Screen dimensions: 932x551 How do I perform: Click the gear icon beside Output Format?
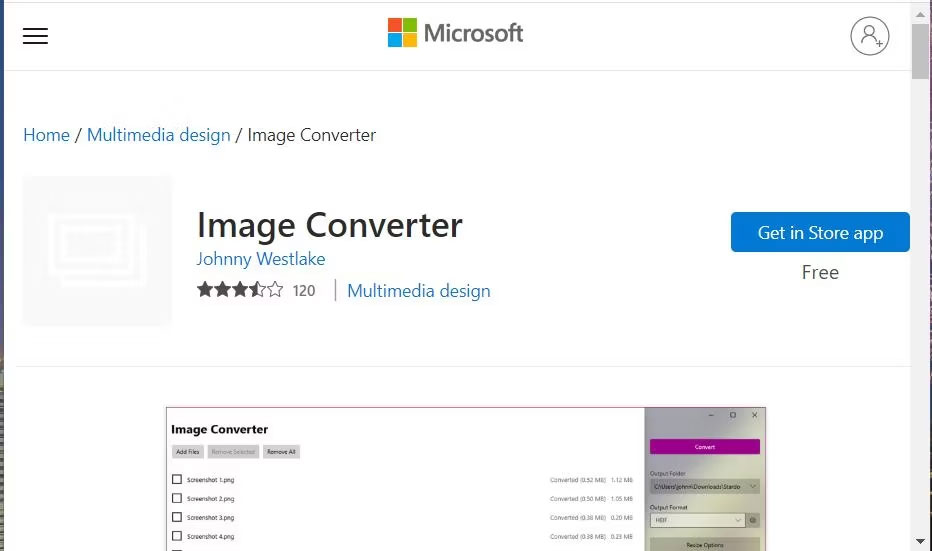(x=754, y=520)
